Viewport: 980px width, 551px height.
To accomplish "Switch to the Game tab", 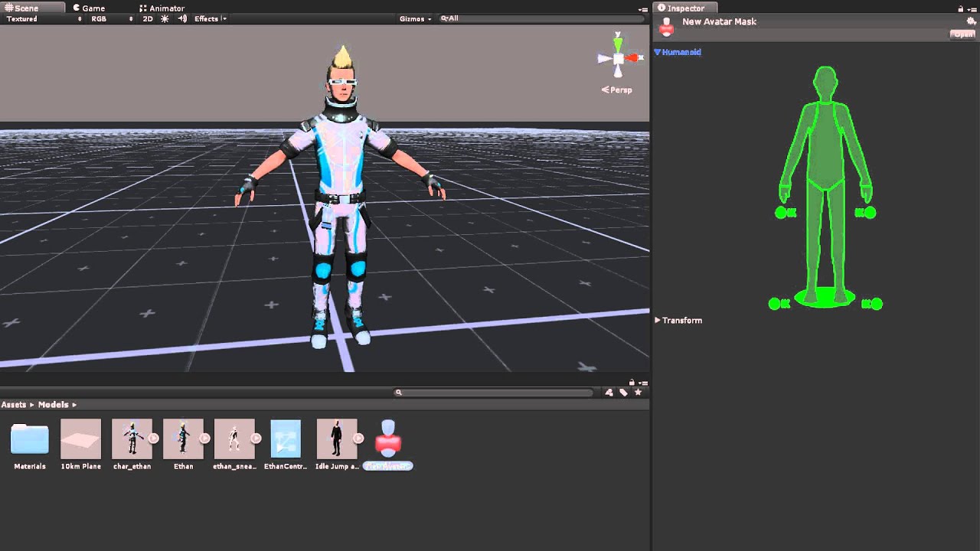I will pos(89,8).
